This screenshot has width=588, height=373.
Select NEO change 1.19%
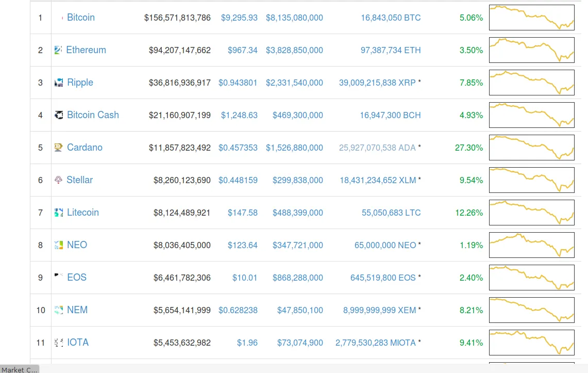coord(472,245)
